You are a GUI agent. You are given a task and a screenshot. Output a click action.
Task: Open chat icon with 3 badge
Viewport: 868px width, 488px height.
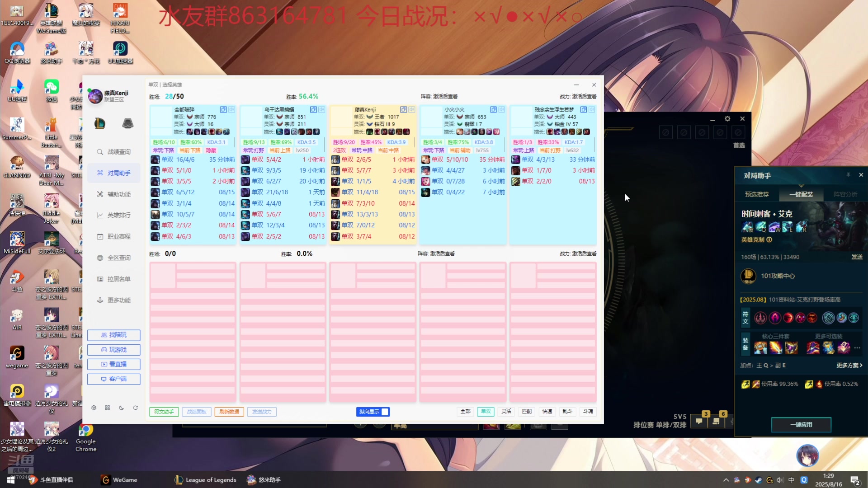point(699,421)
